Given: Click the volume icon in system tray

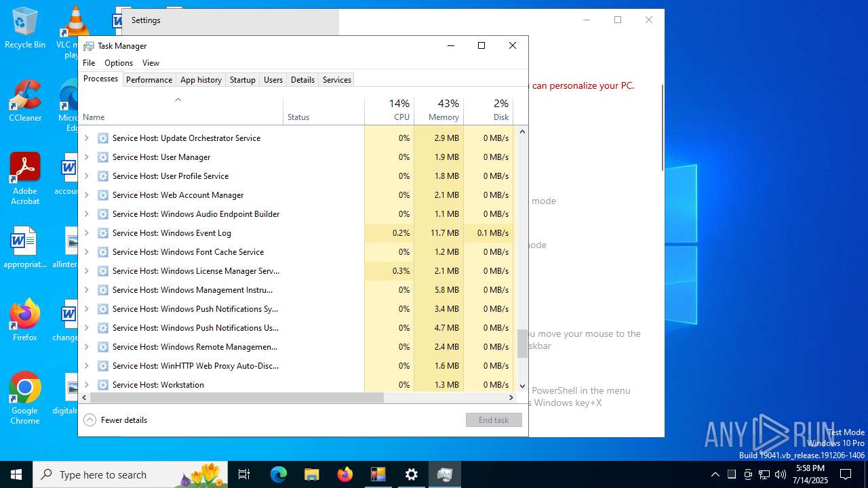Looking at the screenshot, I should point(781,474).
